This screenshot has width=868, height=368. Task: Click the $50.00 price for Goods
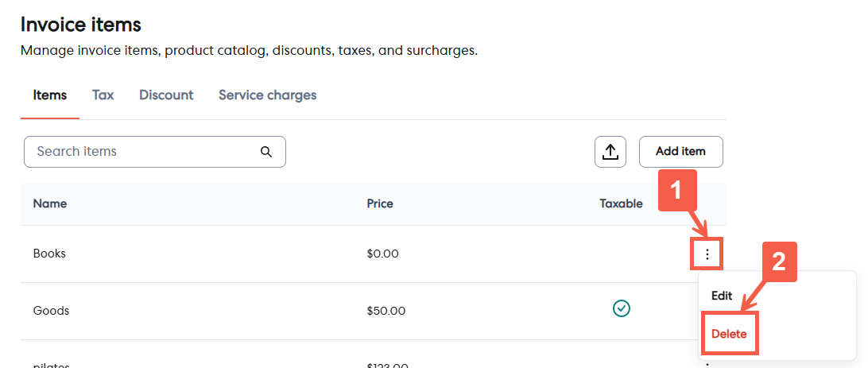tap(386, 311)
